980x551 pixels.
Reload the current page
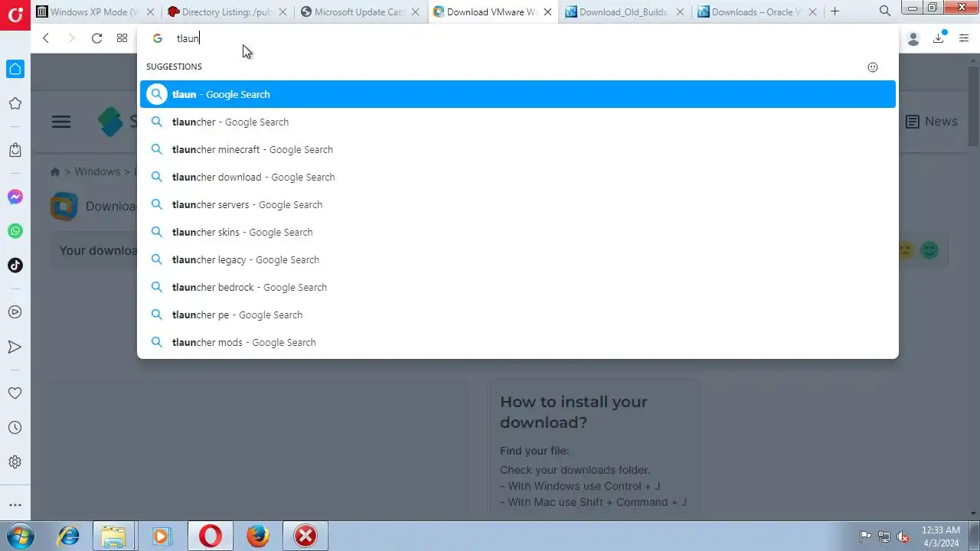click(x=96, y=38)
